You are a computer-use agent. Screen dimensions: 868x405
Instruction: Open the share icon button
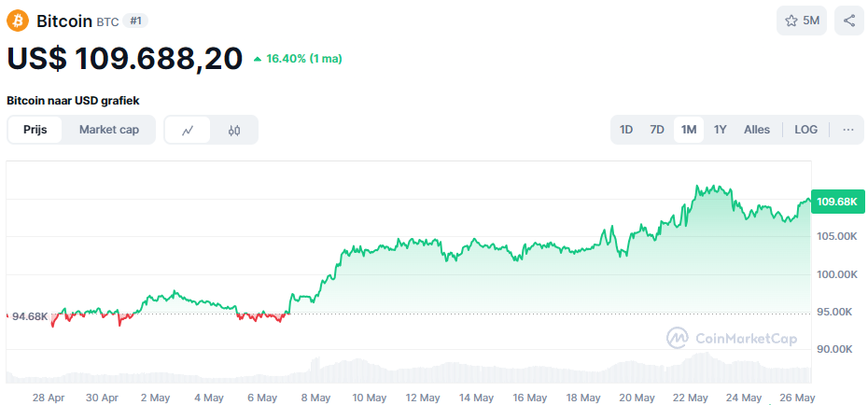pyautogui.click(x=849, y=21)
